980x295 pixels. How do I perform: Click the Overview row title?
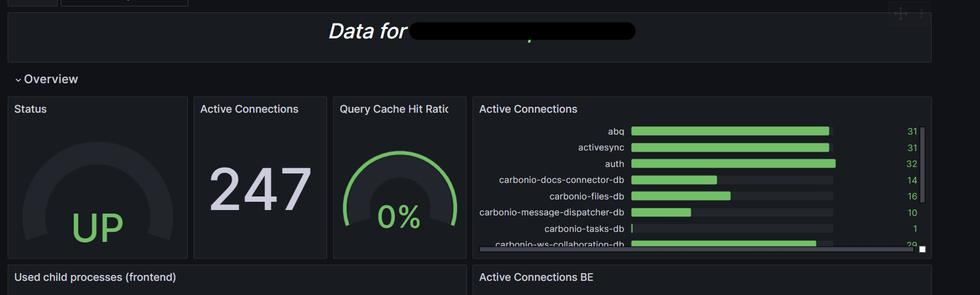[51, 79]
